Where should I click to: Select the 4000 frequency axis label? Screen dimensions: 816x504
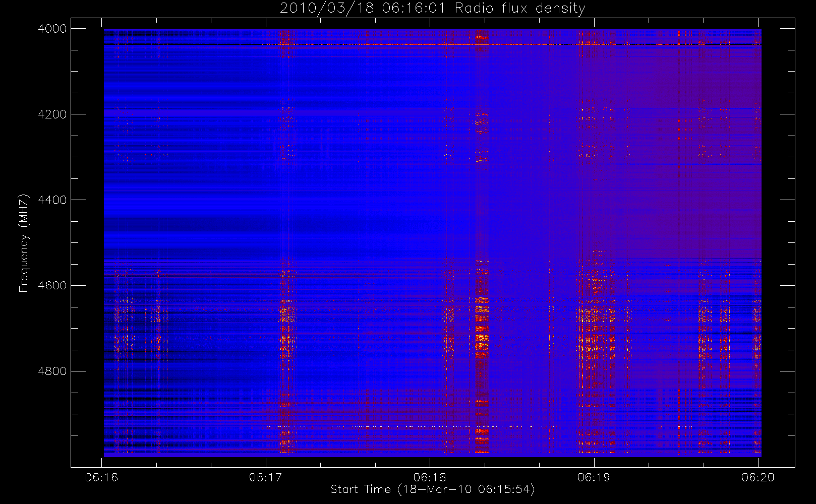click(52, 29)
